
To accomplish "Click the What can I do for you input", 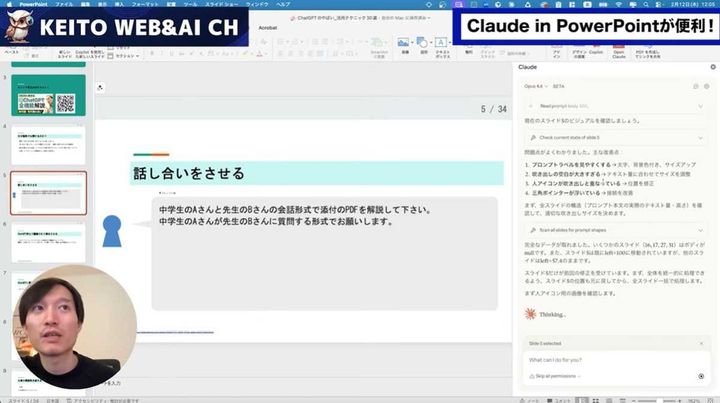I will click(x=615, y=360).
